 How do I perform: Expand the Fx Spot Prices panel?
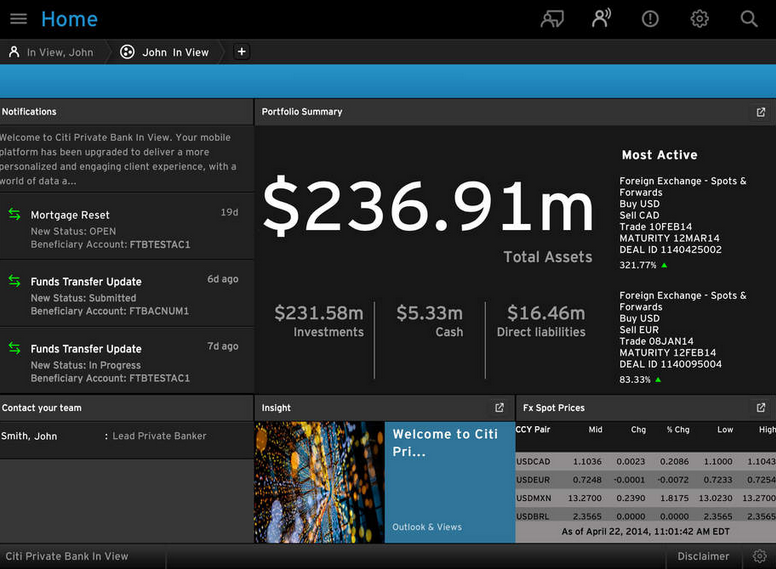tap(761, 408)
